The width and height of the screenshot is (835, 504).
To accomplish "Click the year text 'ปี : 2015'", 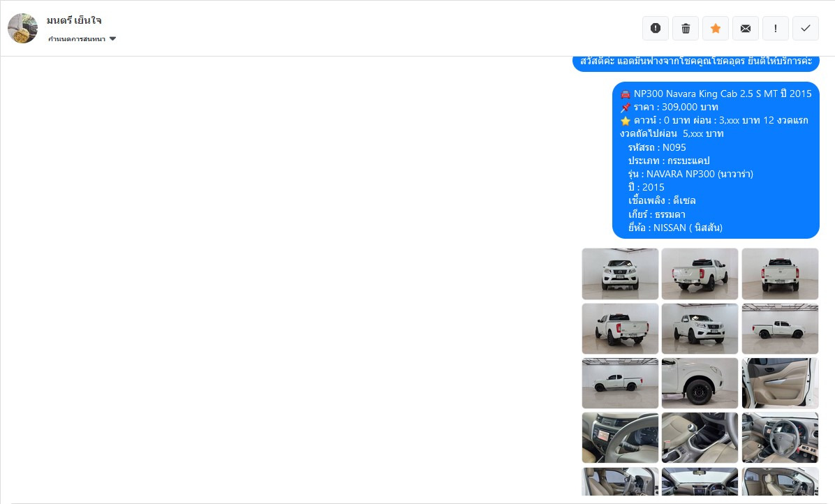I will (646, 187).
